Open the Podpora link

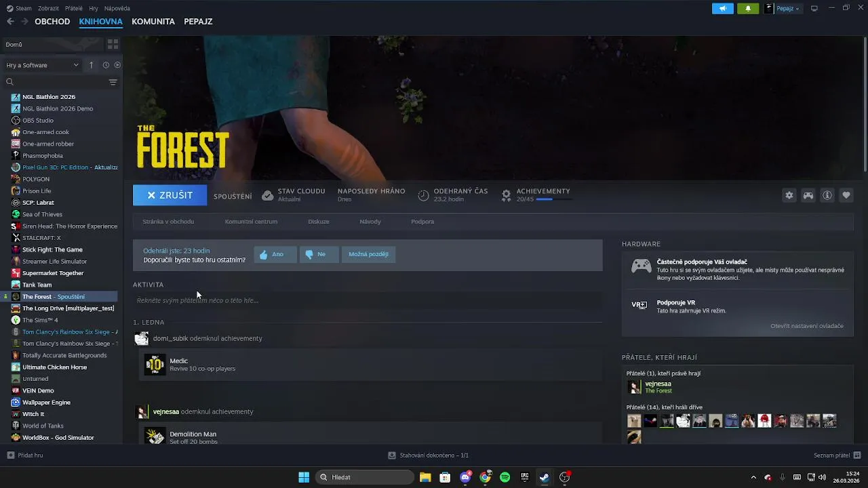422,222
